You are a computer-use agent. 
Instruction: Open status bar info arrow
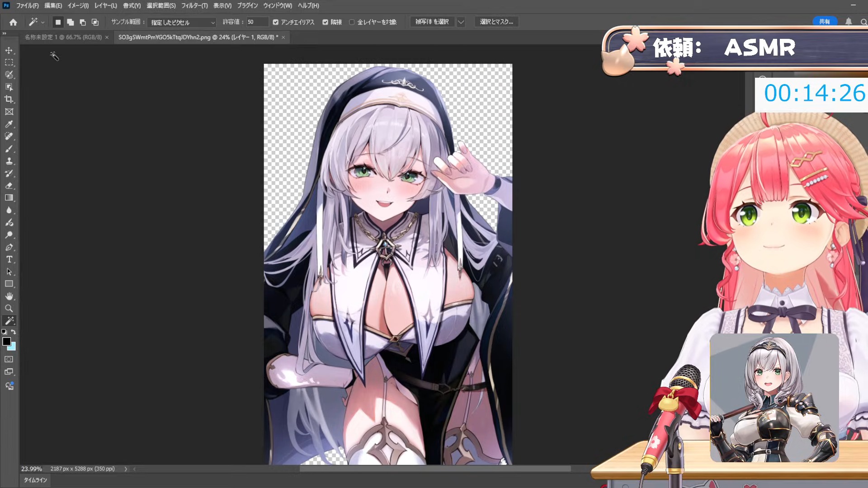coord(126,469)
